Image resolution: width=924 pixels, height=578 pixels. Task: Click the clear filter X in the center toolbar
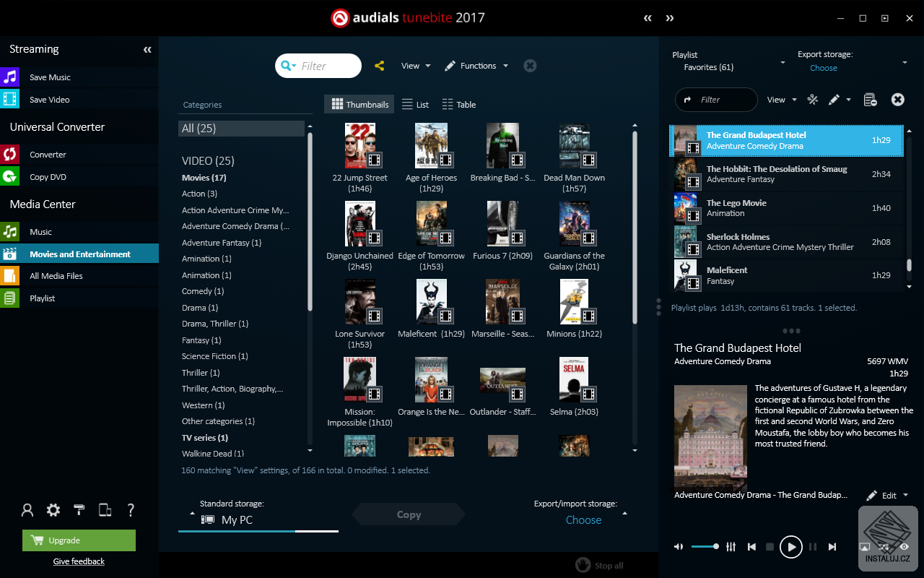[x=530, y=66]
